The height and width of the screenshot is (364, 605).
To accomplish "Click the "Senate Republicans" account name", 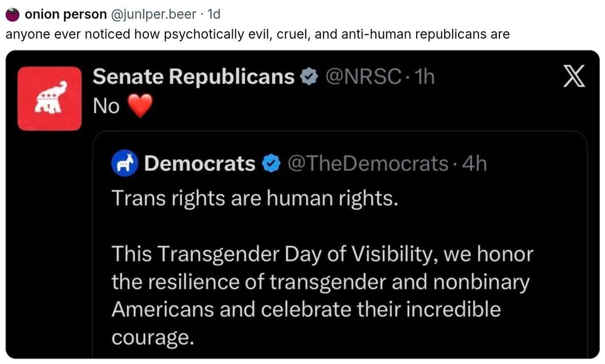I will (193, 77).
